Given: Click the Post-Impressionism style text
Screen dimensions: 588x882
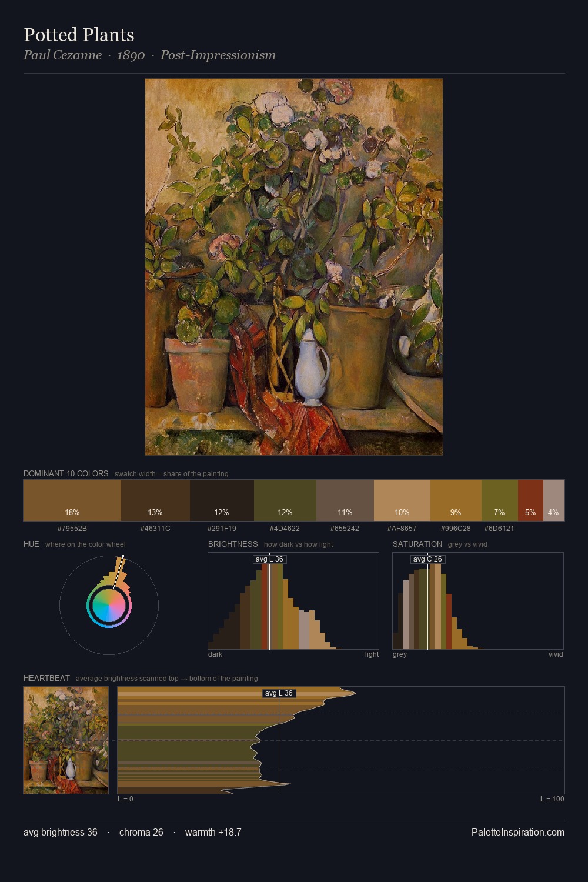Looking at the screenshot, I should (218, 55).
